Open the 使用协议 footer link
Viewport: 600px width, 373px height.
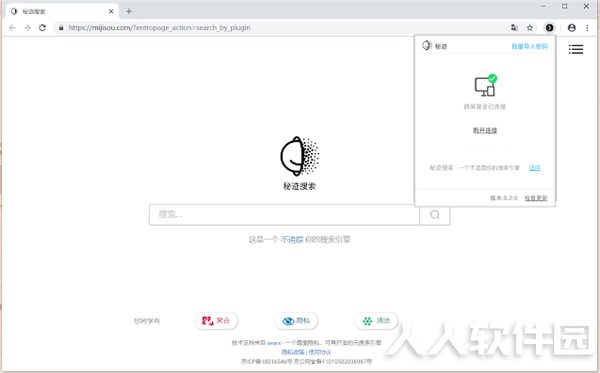point(320,352)
